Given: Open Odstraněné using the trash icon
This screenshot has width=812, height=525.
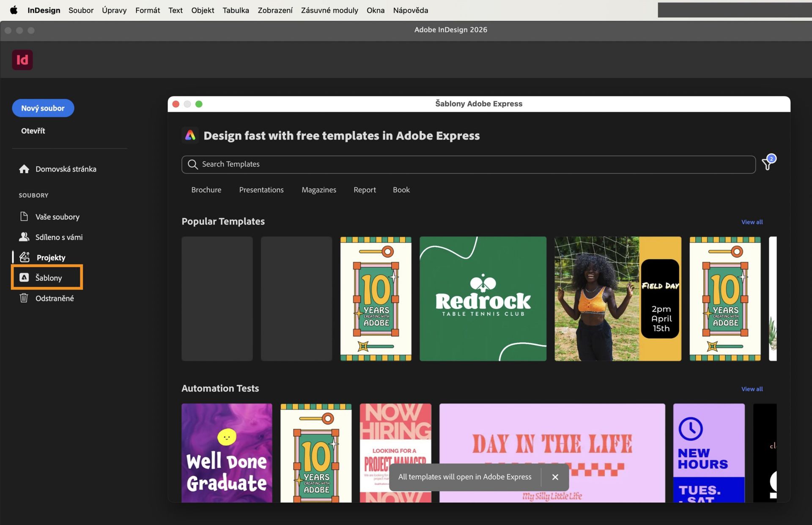Looking at the screenshot, I should 24,298.
